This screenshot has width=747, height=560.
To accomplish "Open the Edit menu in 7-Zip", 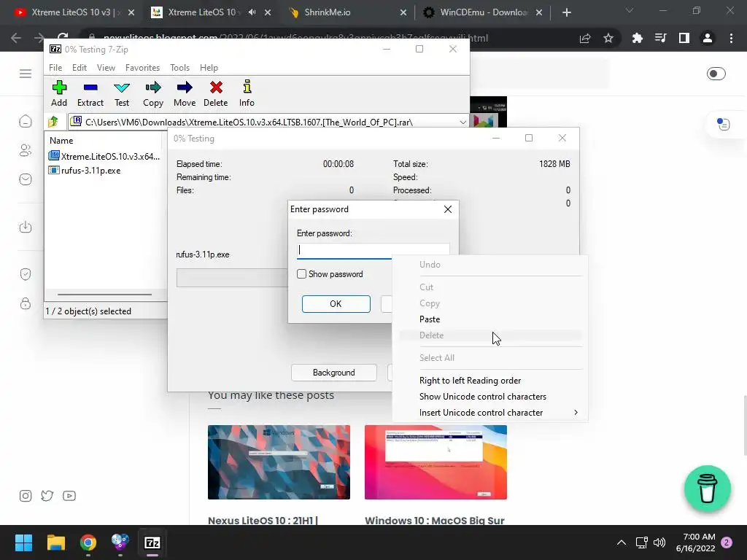I will [x=79, y=68].
